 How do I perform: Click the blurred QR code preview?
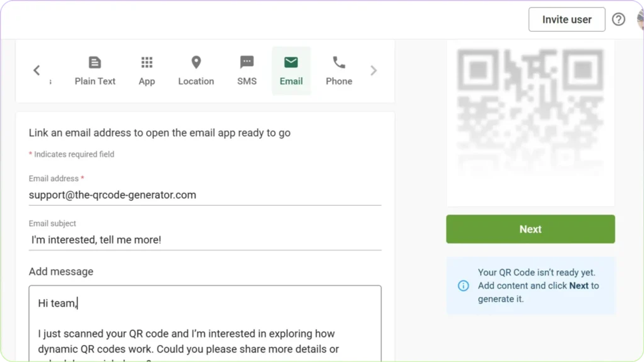coord(530,112)
